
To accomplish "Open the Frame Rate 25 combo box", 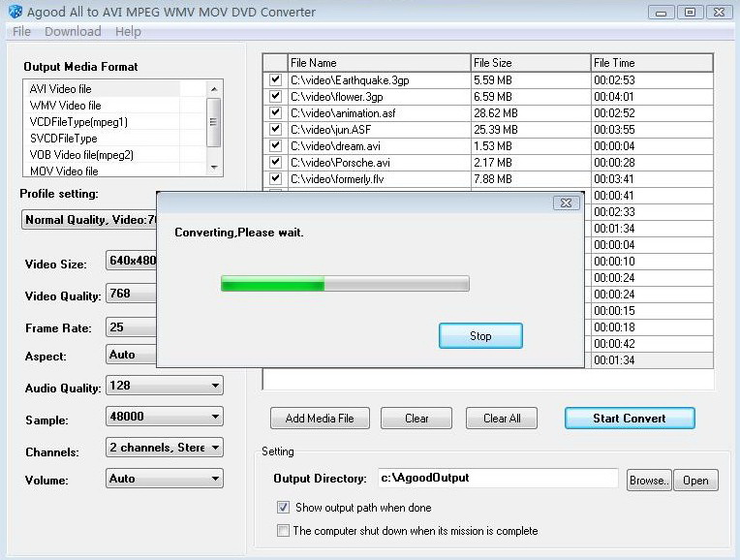I will coord(132,327).
